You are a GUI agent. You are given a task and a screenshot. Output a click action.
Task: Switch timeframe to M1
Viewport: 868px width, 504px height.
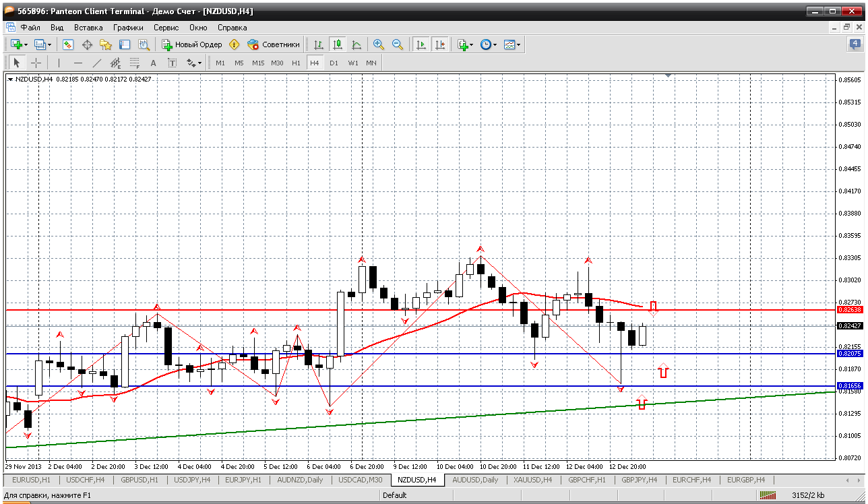(220, 63)
